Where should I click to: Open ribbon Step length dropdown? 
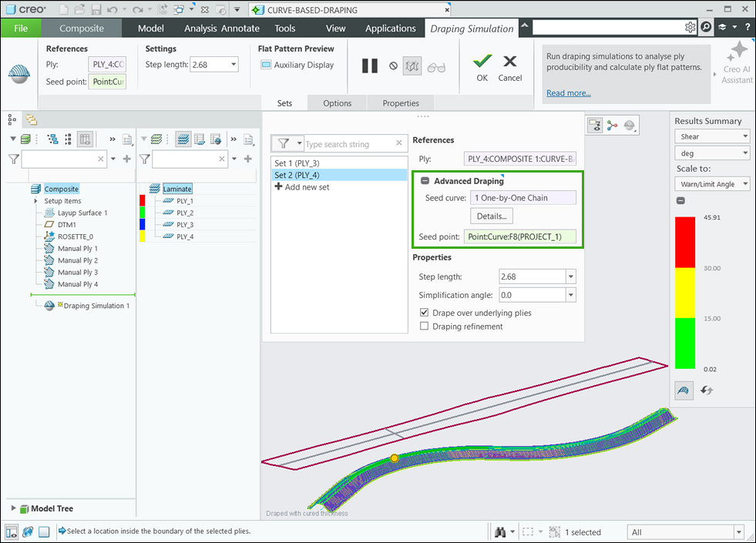click(234, 65)
